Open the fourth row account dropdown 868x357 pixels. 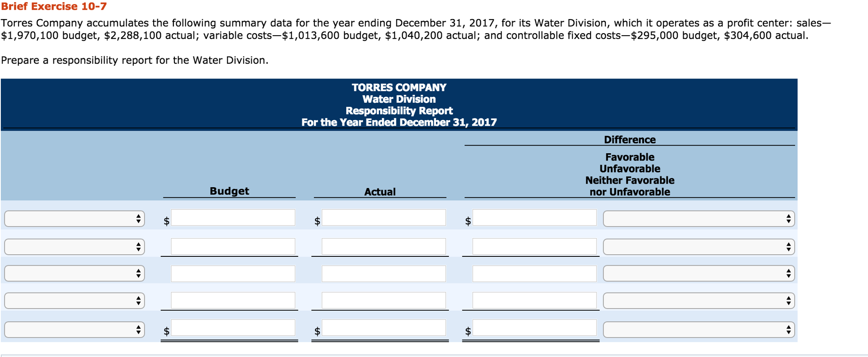[74, 301]
